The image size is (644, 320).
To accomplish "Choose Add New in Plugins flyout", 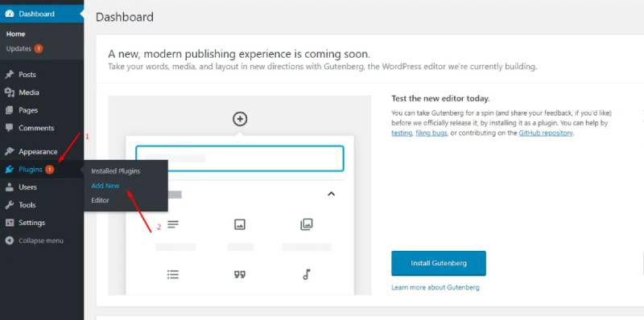I will 105,186.
